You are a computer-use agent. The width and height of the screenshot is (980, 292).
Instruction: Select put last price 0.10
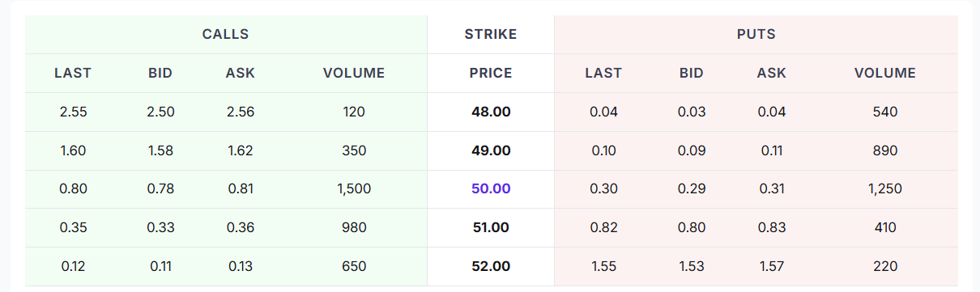point(603,150)
